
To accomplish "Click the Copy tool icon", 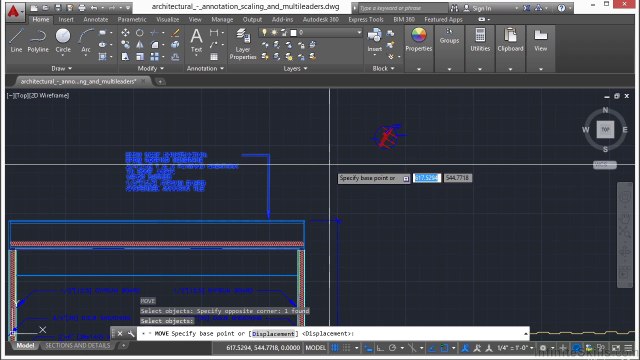I will 125,44.
